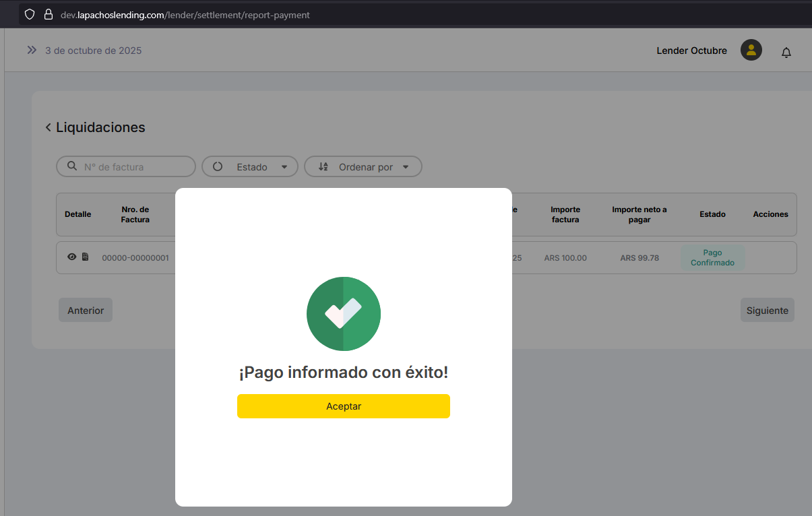812x516 pixels.
Task: Open the document icon for invoice 00000-00000001
Action: (x=85, y=257)
